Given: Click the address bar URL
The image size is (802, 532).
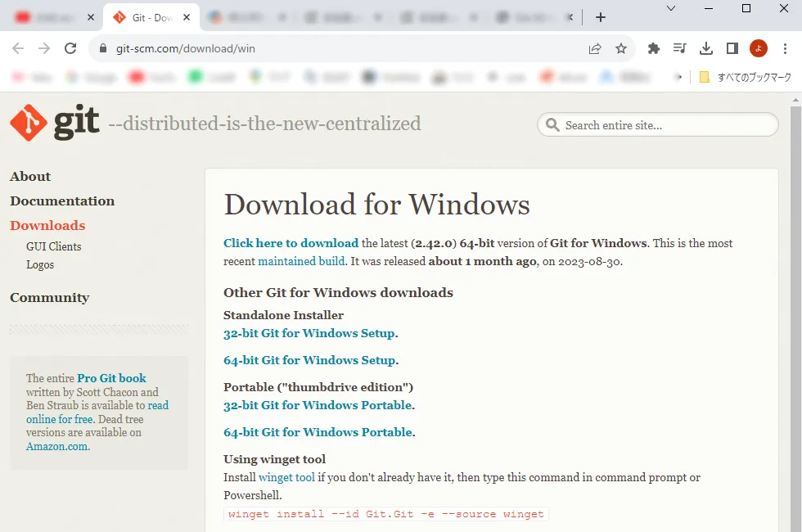Looking at the screenshot, I should pyautogui.click(x=185, y=48).
